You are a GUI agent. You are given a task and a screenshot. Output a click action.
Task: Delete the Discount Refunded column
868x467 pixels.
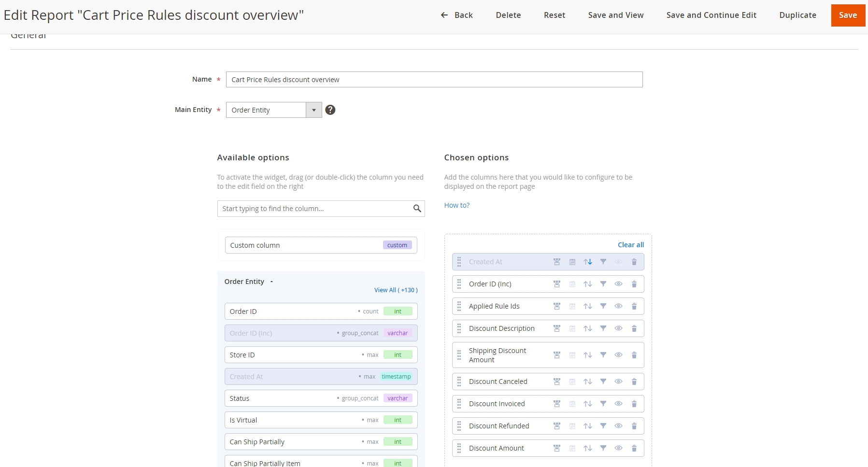[x=634, y=426]
